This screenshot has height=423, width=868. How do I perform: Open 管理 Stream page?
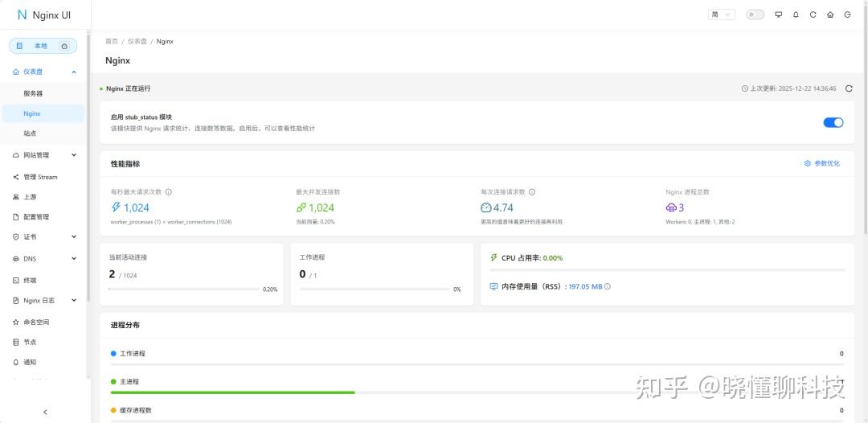pyautogui.click(x=44, y=177)
